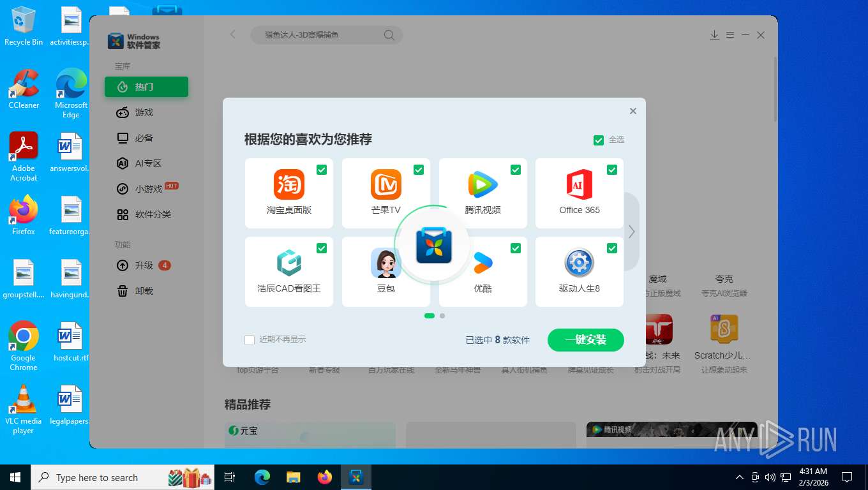Open AI专区 in the sidebar
The image size is (868, 490).
(x=146, y=163)
